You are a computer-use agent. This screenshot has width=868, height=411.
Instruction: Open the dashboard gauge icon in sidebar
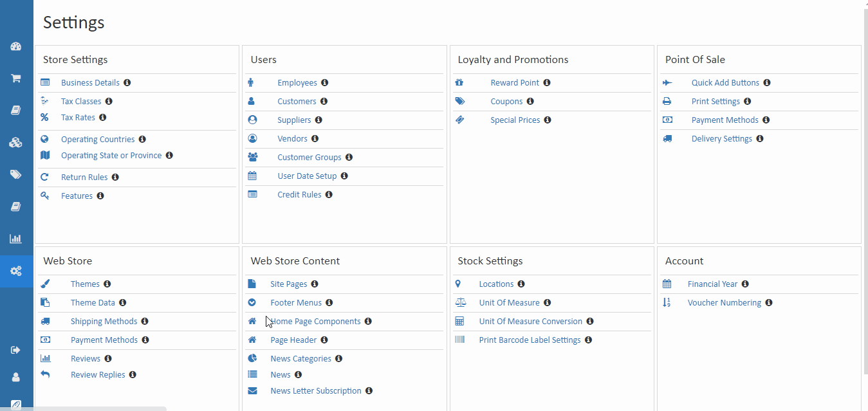16,46
